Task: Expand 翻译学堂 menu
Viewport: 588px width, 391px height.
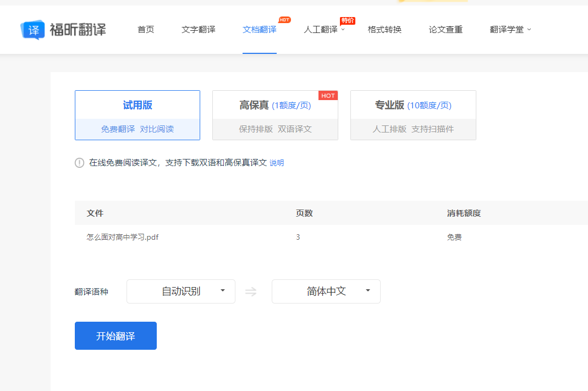Action: (510, 30)
